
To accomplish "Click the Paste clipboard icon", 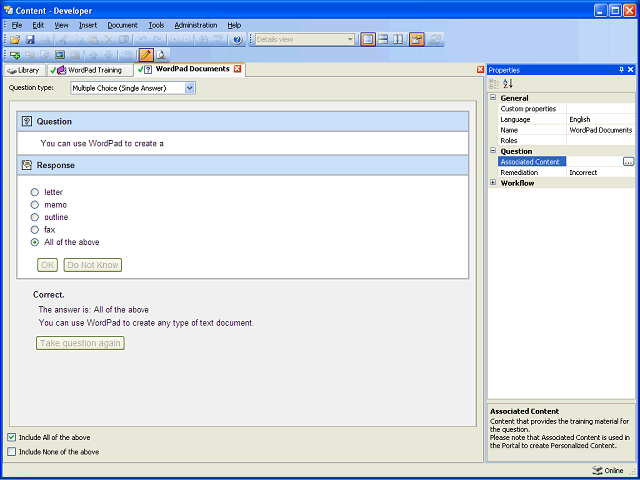I will 93,40.
